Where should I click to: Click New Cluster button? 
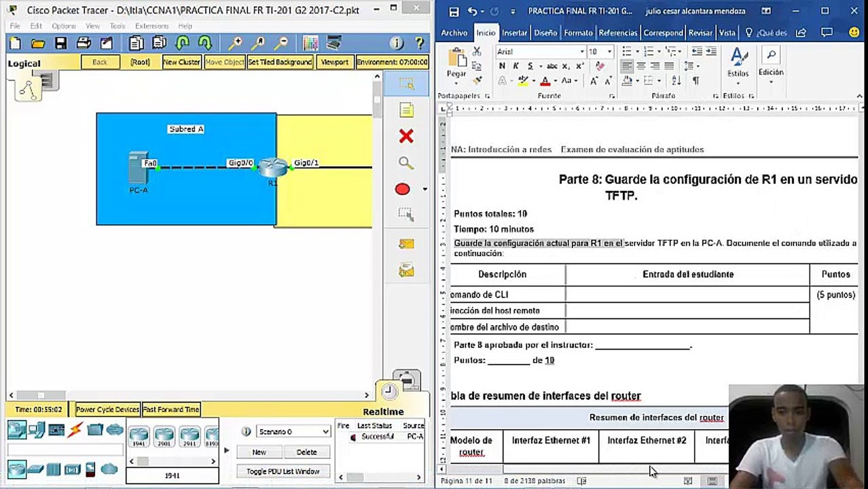pyautogui.click(x=181, y=62)
